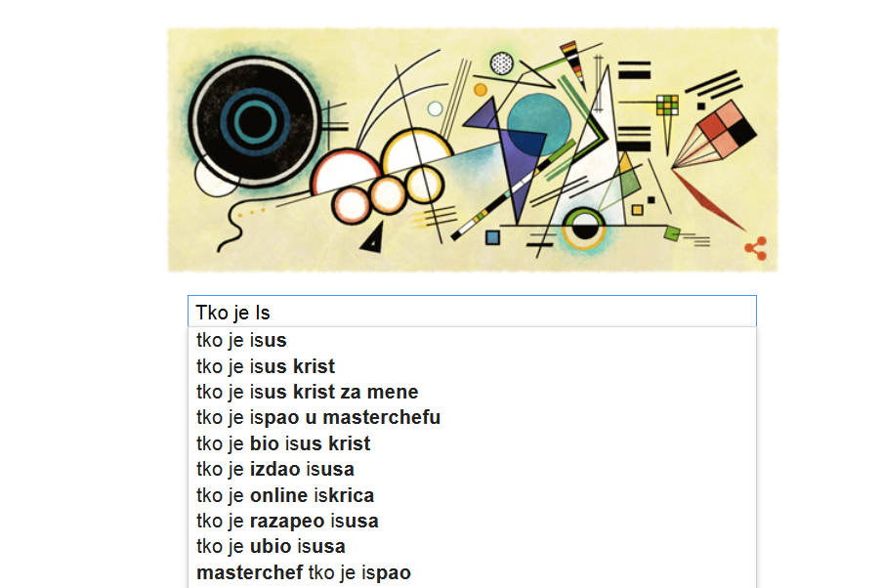Select suggestion "tko je isus"
The image size is (882, 588).
coord(241,341)
